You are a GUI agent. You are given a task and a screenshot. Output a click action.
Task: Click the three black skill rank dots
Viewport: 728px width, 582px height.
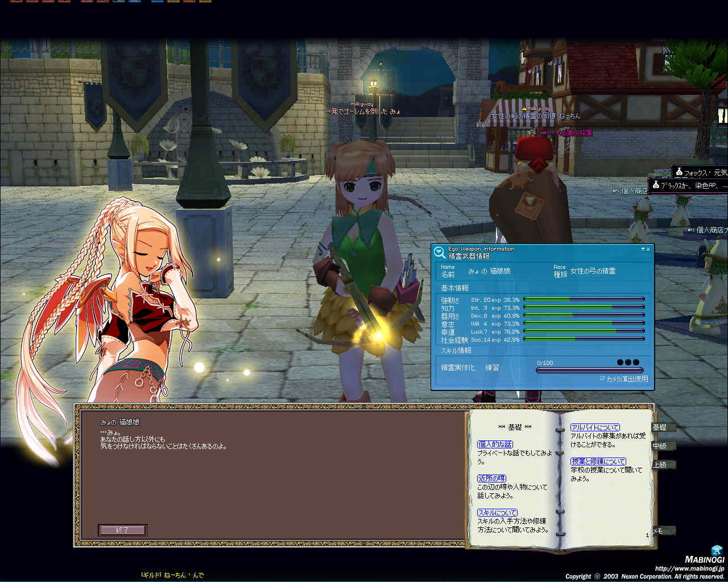[628, 362]
